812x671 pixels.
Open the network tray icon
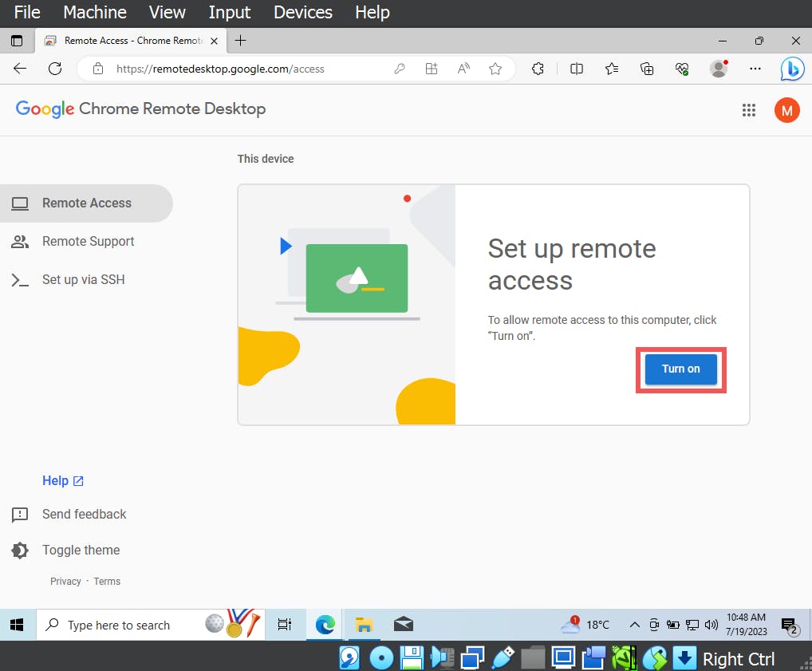pos(692,625)
